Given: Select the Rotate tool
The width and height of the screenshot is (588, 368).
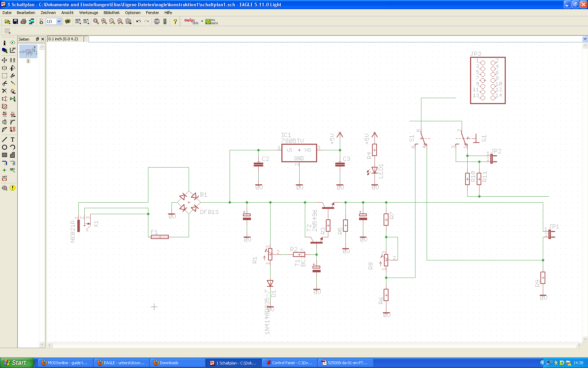Looking at the screenshot, I should [x=13, y=68].
